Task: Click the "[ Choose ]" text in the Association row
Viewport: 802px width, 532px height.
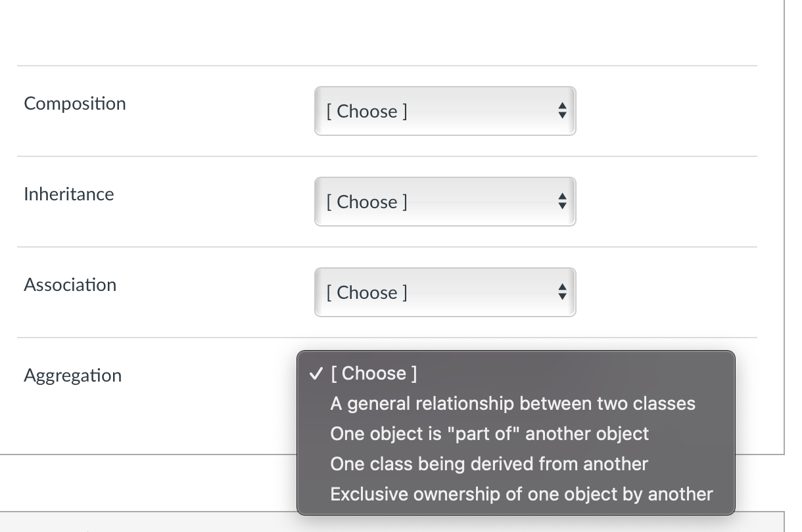Action: pos(367,293)
